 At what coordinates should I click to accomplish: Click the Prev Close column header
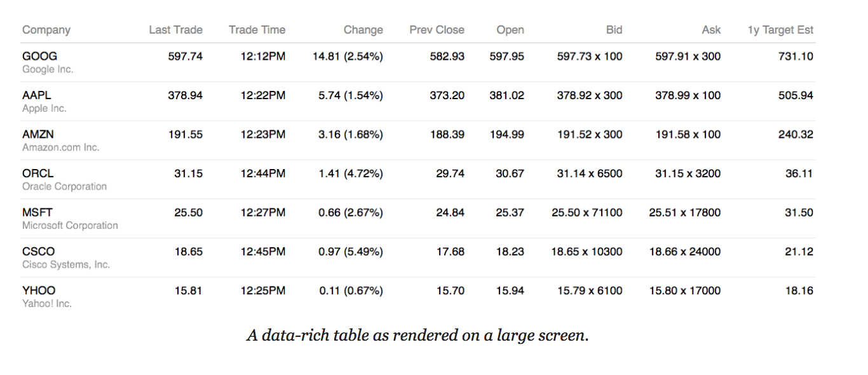(437, 30)
